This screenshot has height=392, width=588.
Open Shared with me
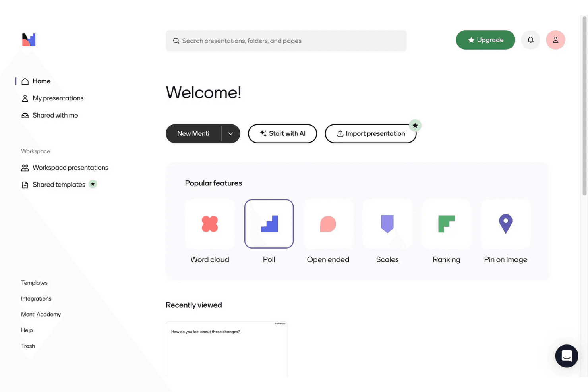(50, 115)
